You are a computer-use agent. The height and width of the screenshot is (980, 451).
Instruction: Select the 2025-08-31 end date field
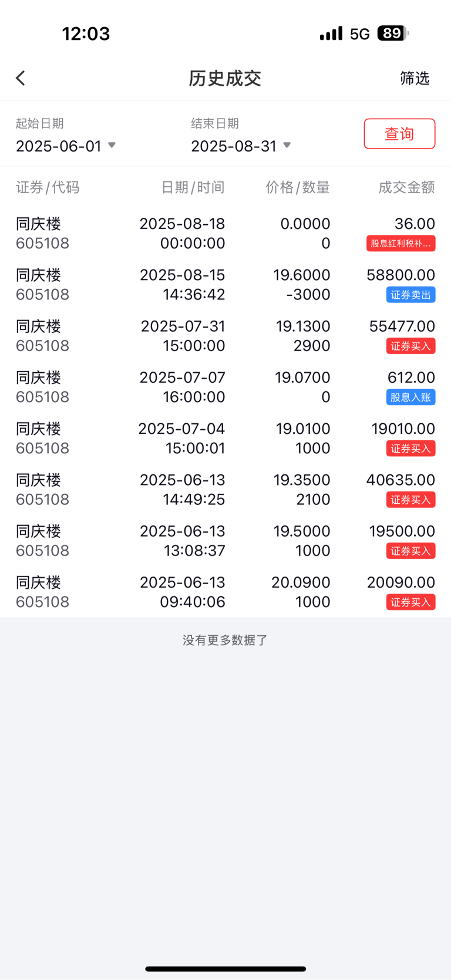[x=234, y=146]
